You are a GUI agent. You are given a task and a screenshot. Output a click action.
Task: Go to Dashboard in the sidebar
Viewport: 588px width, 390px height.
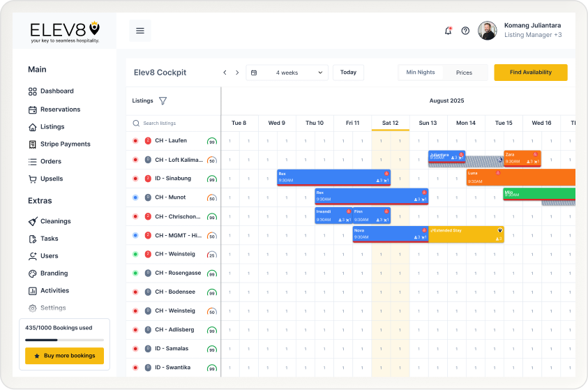point(56,91)
